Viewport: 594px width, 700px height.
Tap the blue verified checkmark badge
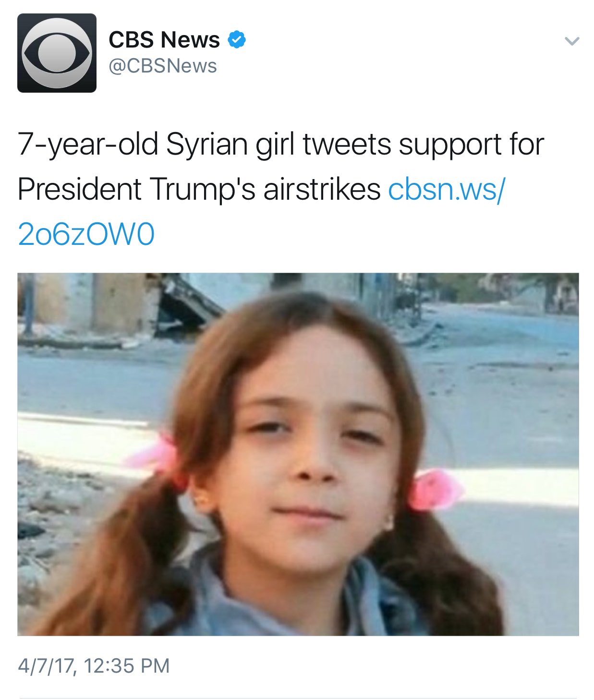coord(236,39)
